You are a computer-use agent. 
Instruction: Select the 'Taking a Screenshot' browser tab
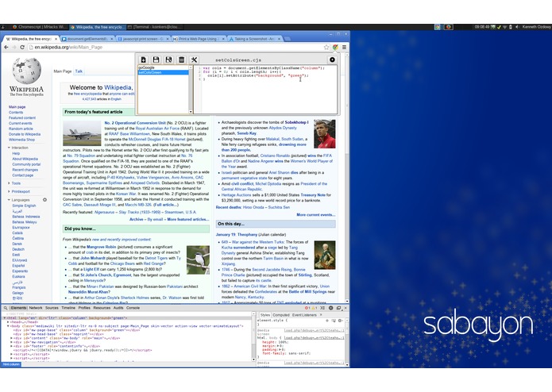(254, 39)
